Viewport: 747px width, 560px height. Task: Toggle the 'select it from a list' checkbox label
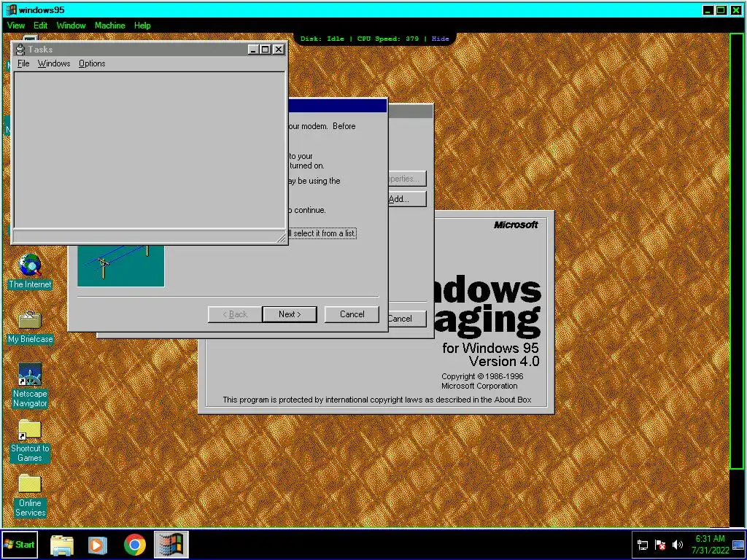pos(322,233)
